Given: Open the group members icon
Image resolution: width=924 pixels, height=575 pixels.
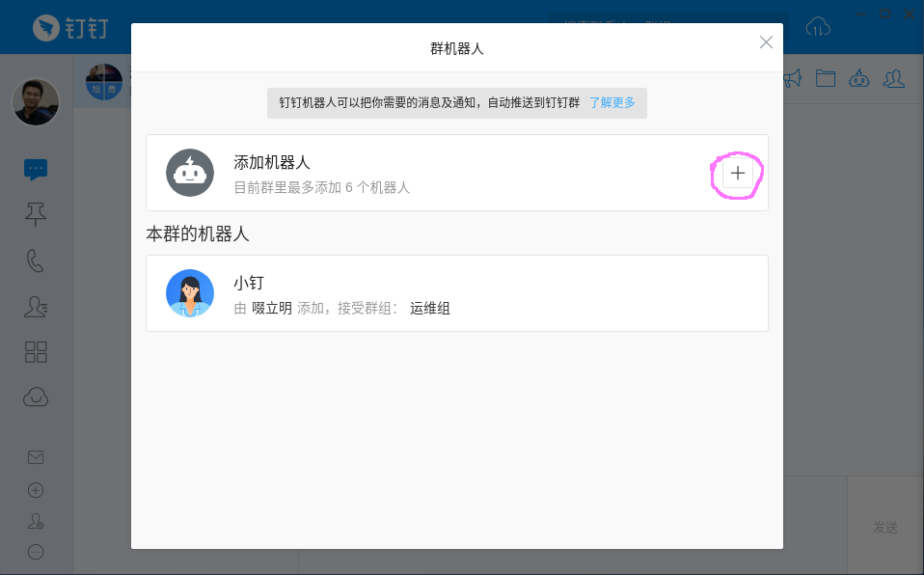Looking at the screenshot, I should pyautogui.click(x=894, y=78).
